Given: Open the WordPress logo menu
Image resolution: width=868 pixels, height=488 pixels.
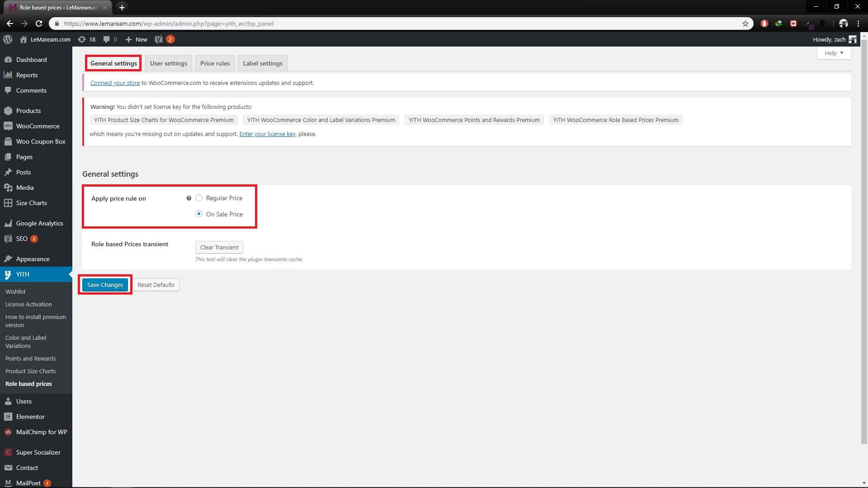Looking at the screenshot, I should click(x=8, y=39).
